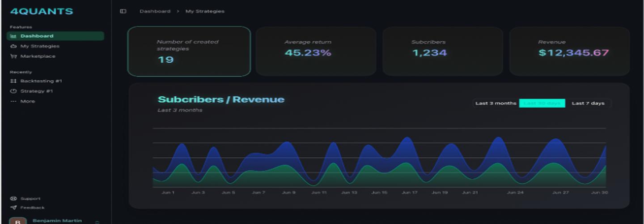Click the Backtesting #1 icon
This screenshot has height=224, width=644.
(x=13, y=81)
